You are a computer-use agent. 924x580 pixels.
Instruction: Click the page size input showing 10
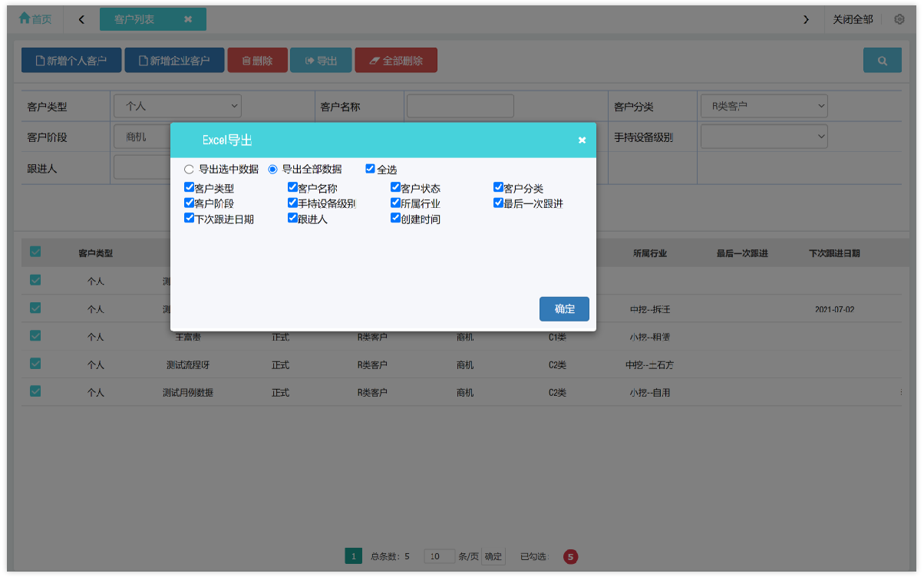point(438,556)
